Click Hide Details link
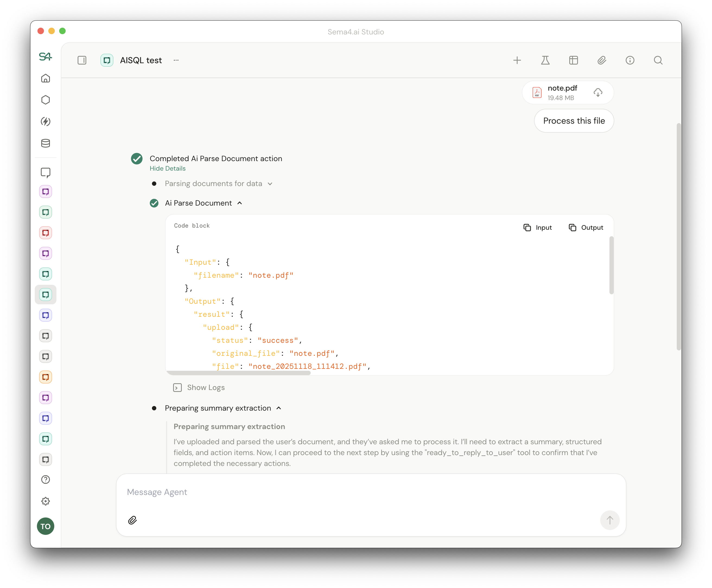The width and height of the screenshot is (712, 588). coord(167,168)
